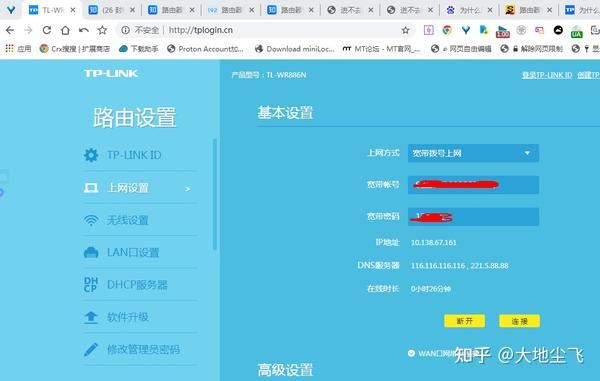Click the 高级设置 heading
600x381 pixels.
(285, 370)
